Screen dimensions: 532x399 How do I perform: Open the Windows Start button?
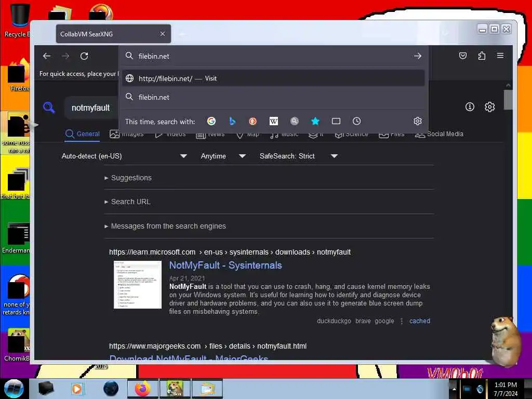click(14, 389)
